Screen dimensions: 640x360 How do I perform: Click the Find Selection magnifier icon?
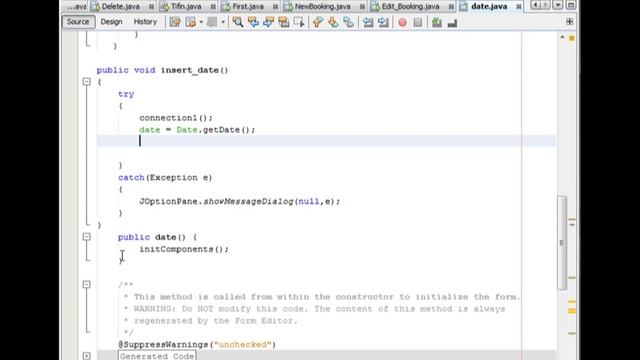[x=238, y=22]
